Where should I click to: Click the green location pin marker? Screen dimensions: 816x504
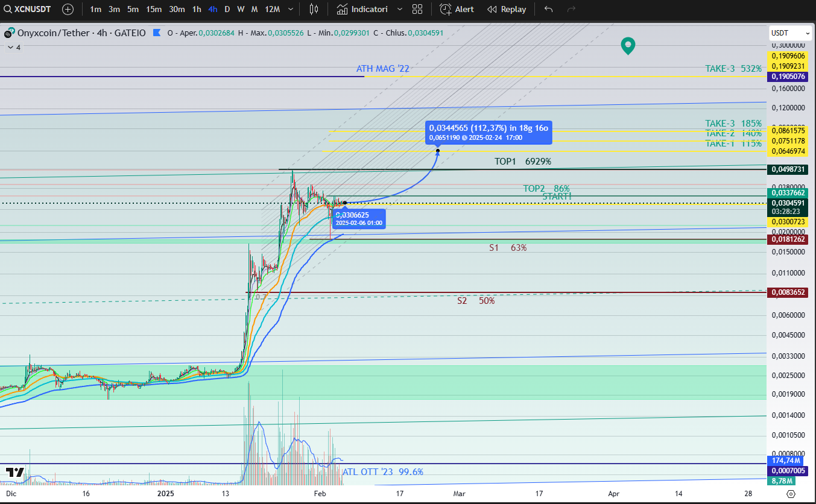point(628,45)
